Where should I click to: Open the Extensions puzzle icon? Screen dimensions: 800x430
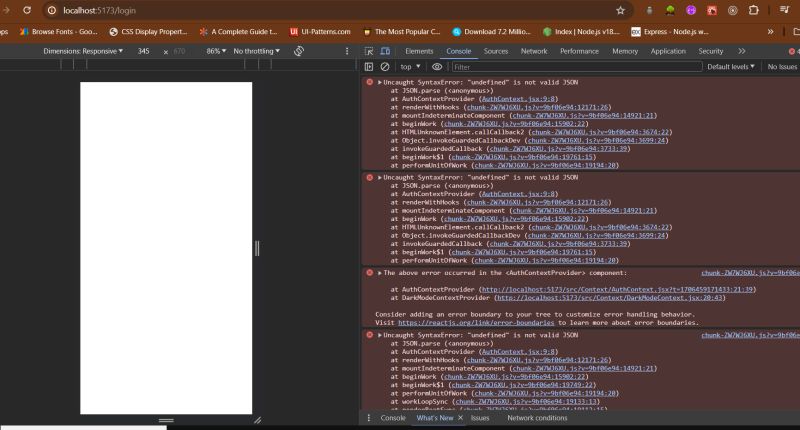click(754, 10)
